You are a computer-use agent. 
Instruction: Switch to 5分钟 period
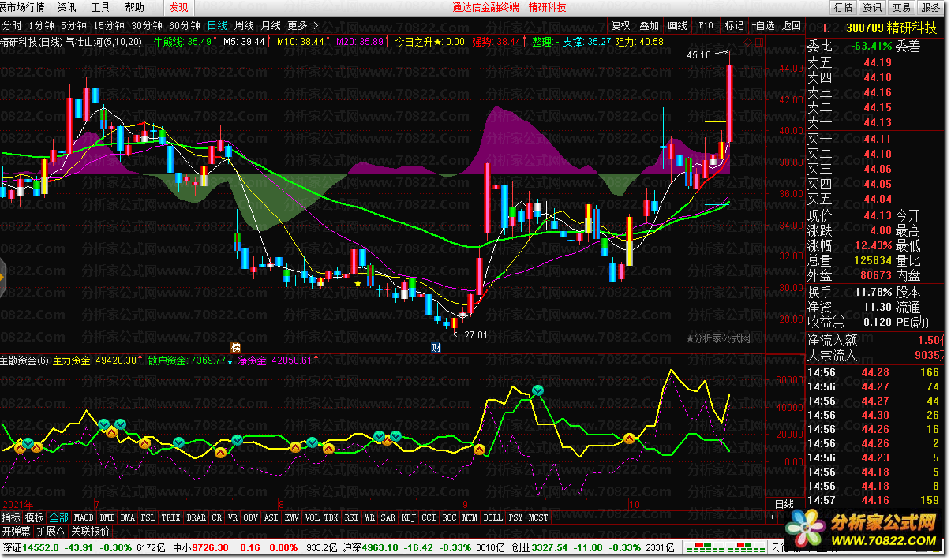coord(73,25)
